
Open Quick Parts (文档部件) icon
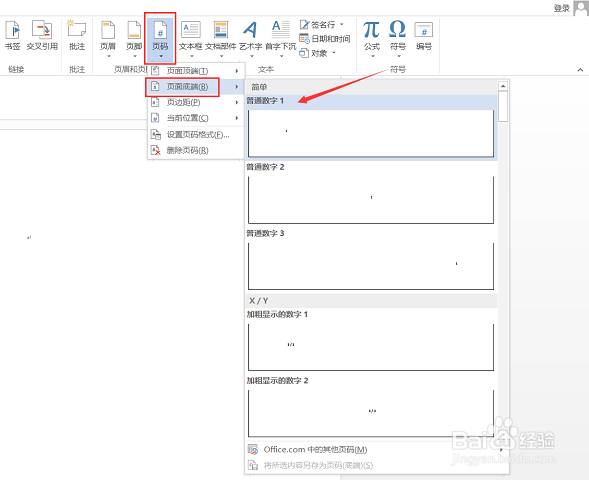(221, 30)
